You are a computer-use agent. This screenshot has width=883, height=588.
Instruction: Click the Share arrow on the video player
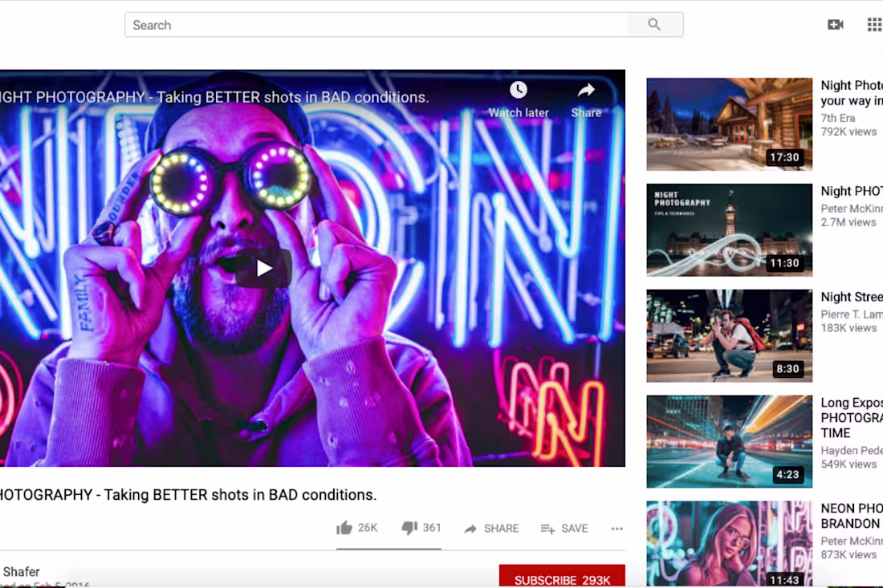(x=585, y=91)
